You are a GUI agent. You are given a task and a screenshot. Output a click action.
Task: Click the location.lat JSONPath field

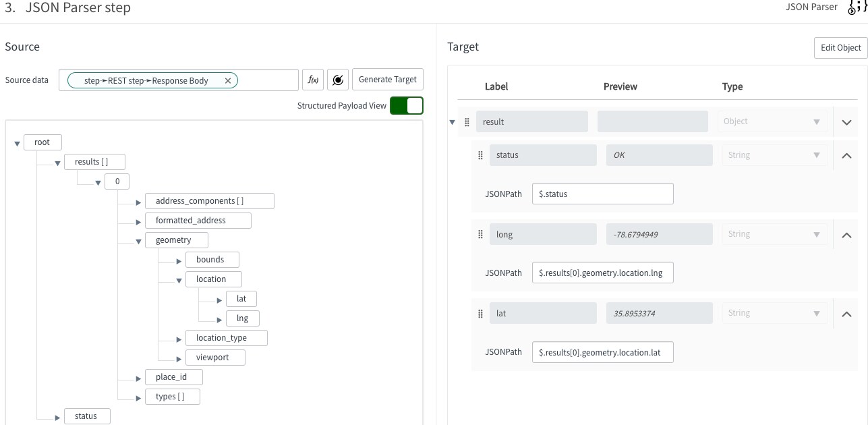click(x=603, y=352)
